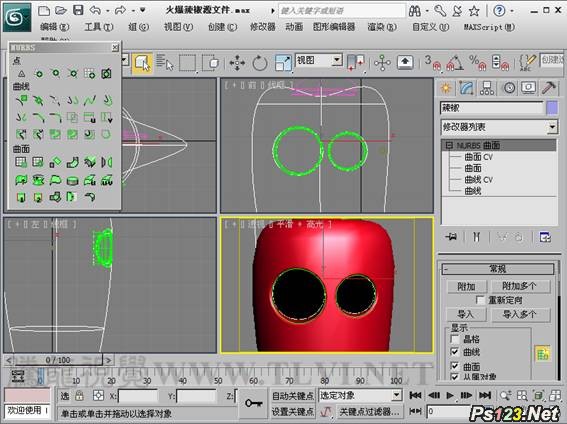Open the 工具 Tools menu
This screenshot has width=567, height=424.
coord(99,27)
